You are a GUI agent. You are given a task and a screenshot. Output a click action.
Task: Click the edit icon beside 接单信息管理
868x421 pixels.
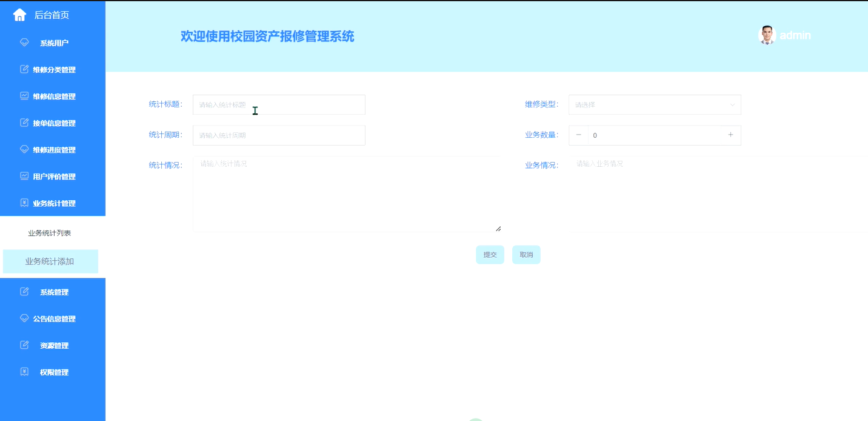click(24, 123)
